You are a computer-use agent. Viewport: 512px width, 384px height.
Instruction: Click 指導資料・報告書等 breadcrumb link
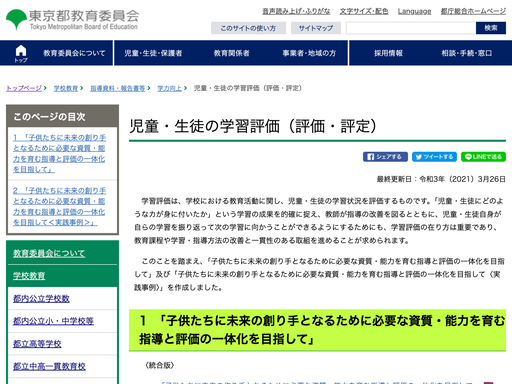click(118, 88)
